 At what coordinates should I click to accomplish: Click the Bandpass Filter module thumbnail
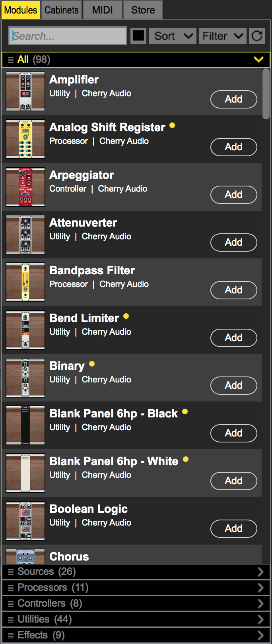pos(25,282)
